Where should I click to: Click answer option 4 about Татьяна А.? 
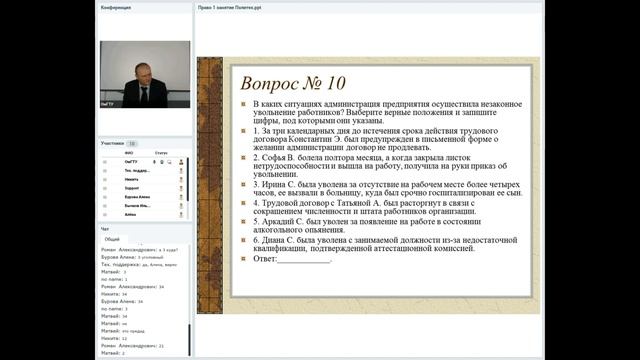pos(364,207)
